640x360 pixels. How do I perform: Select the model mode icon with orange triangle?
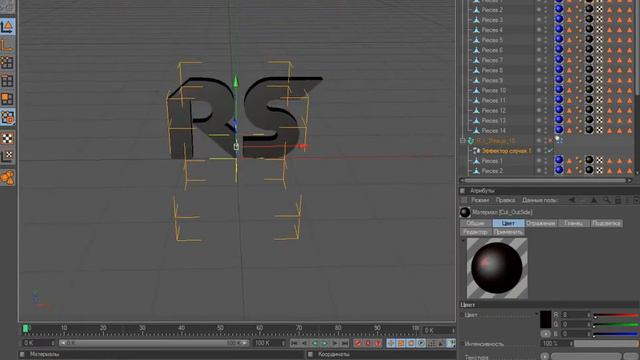7,27
